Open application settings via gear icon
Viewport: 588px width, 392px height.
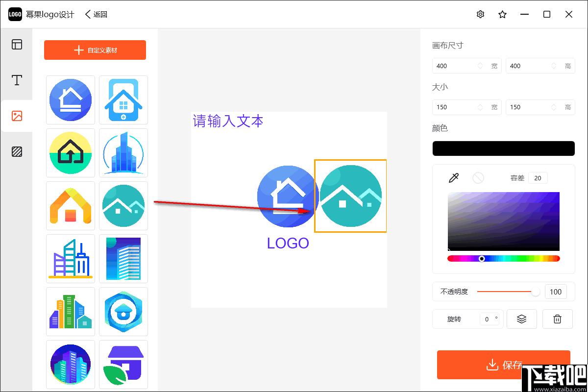pos(480,14)
